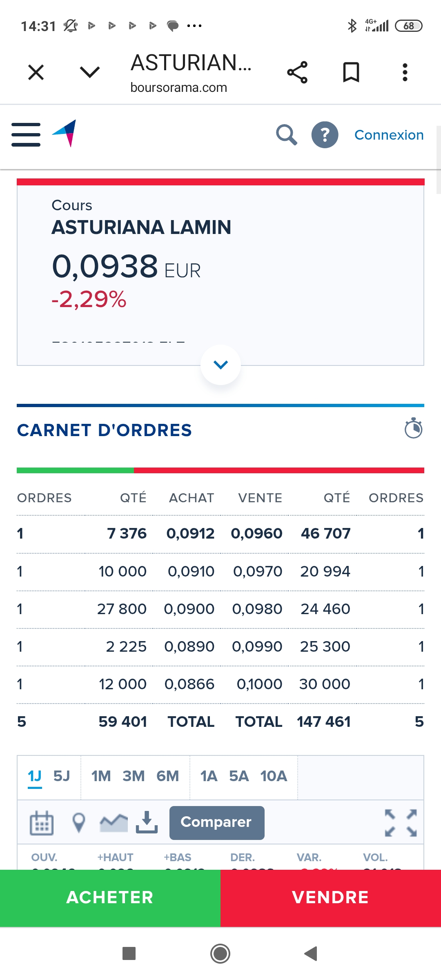This screenshot has height=980, width=441.
Task: Open the chart calendar date picker
Action: click(42, 822)
